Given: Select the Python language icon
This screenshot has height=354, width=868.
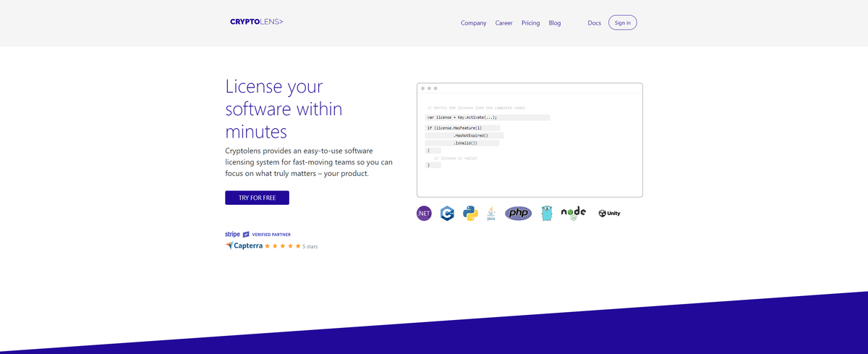Looking at the screenshot, I should (470, 213).
